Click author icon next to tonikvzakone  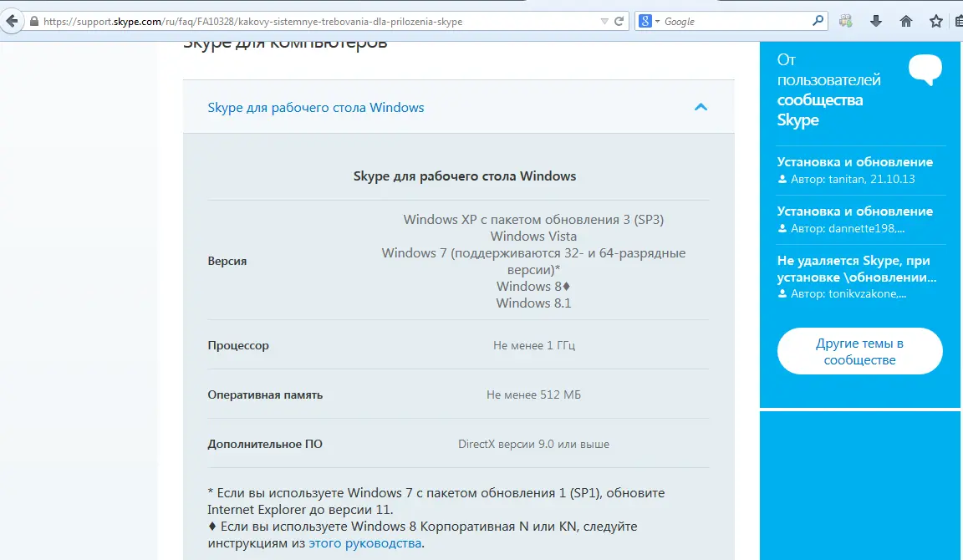(782, 293)
